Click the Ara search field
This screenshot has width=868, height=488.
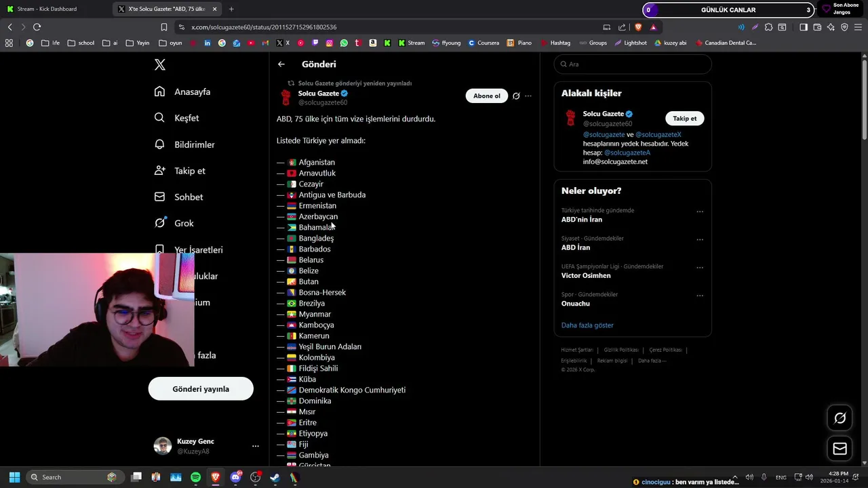[633, 64]
